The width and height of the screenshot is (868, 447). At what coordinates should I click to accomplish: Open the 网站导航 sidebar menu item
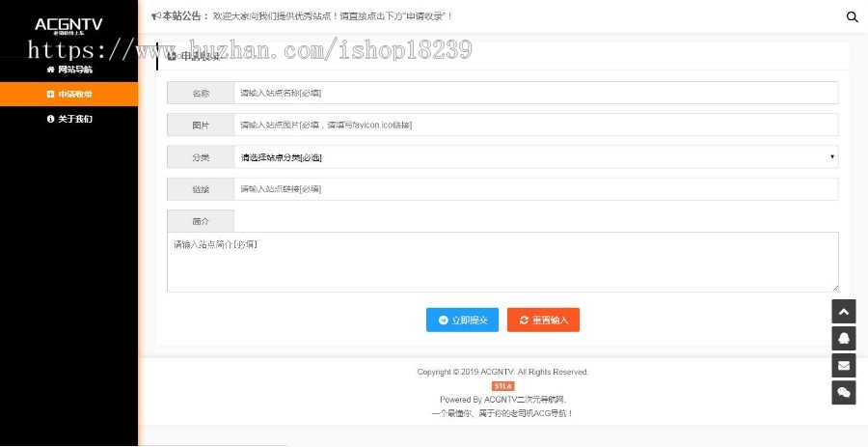pyautogui.click(x=69, y=70)
